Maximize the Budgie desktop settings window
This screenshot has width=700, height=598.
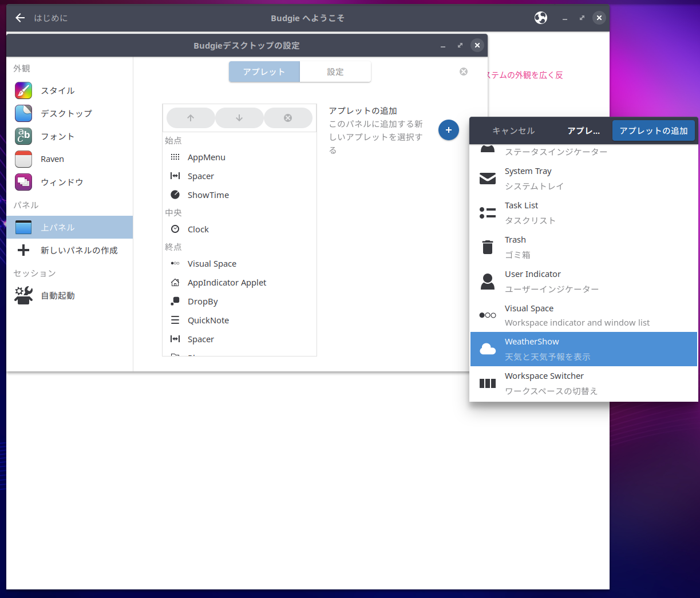tap(460, 45)
